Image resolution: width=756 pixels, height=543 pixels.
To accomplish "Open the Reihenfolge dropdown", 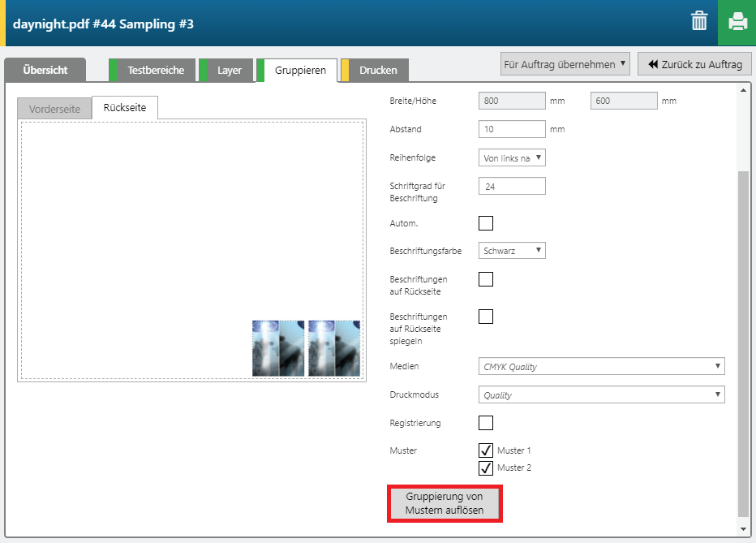I will (512, 158).
